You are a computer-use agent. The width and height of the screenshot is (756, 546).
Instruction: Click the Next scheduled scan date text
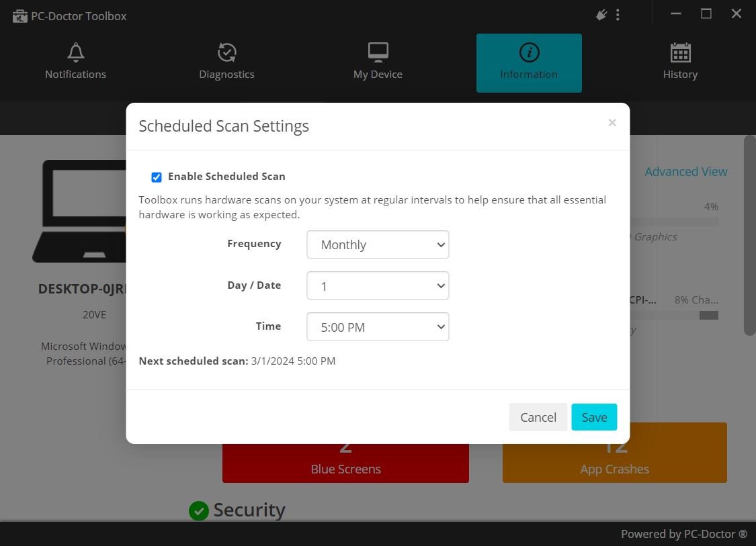point(293,361)
